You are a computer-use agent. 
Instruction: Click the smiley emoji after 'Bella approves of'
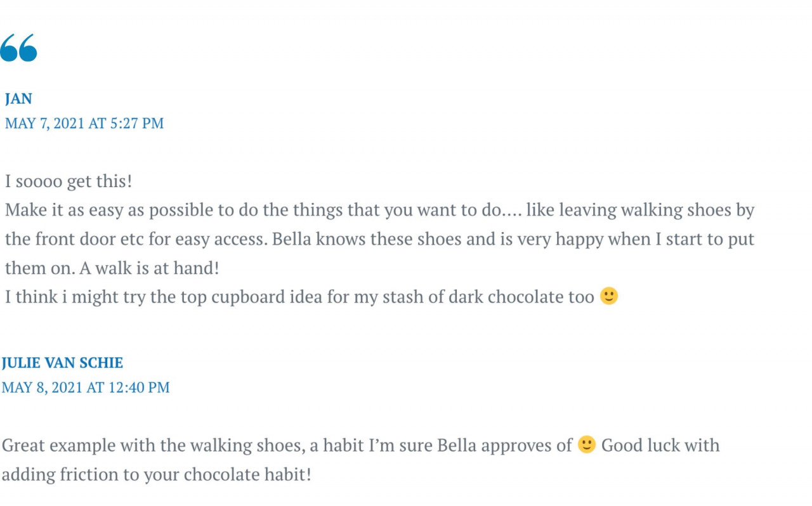click(x=587, y=444)
